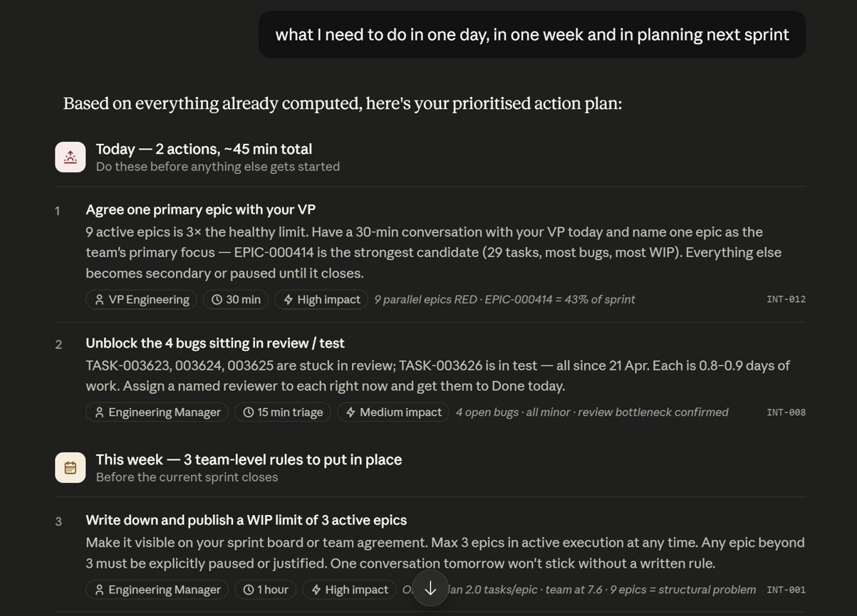This screenshot has height=616, width=857.
Task: Click Engineering Manager tag under action 2
Action: click(x=157, y=412)
